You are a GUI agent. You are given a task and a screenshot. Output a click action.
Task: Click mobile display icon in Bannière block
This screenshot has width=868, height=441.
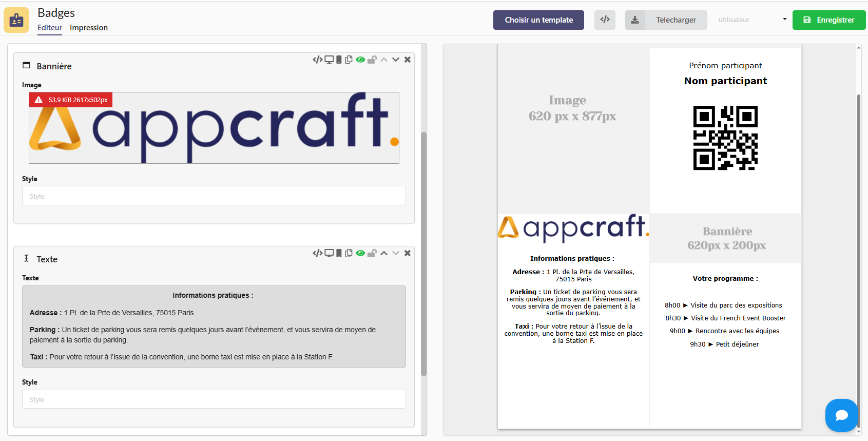pos(339,60)
